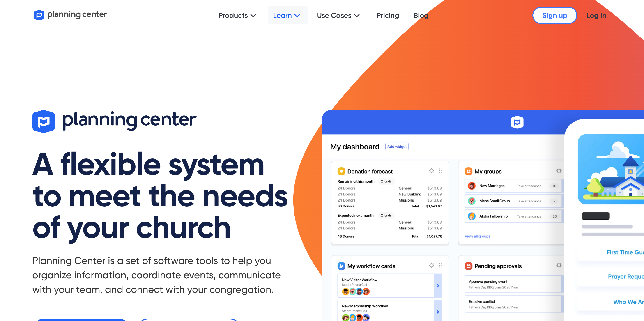Click the View all groups link
Screen dimensions: 644x321
pyautogui.click(x=477, y=236)
